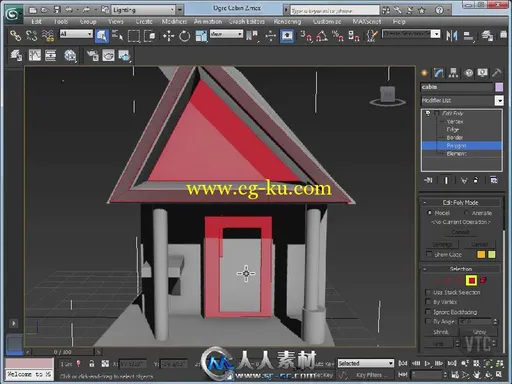Open the Named Selection Sets dropdown

click(x=411, y=34)
